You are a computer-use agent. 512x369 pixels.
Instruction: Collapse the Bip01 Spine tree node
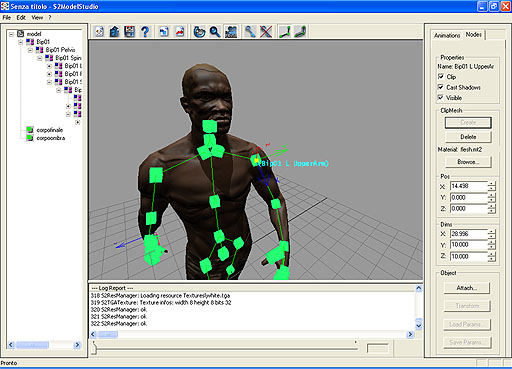pyautogui.click(x=40, y=58)
